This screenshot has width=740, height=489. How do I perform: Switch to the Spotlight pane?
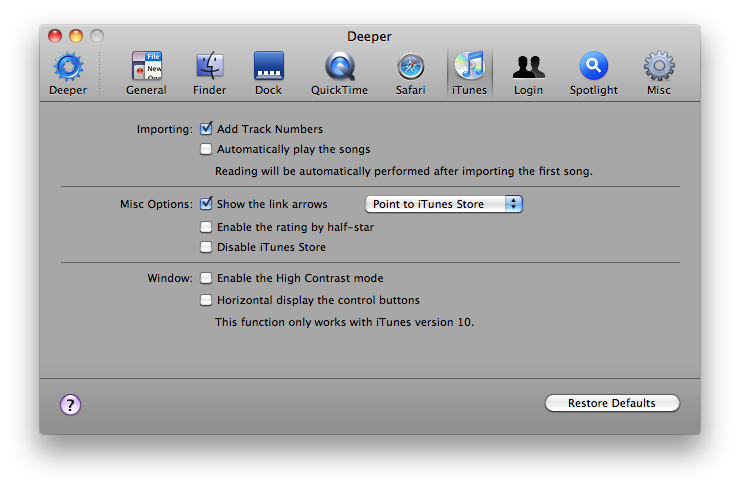pos(594,73)
